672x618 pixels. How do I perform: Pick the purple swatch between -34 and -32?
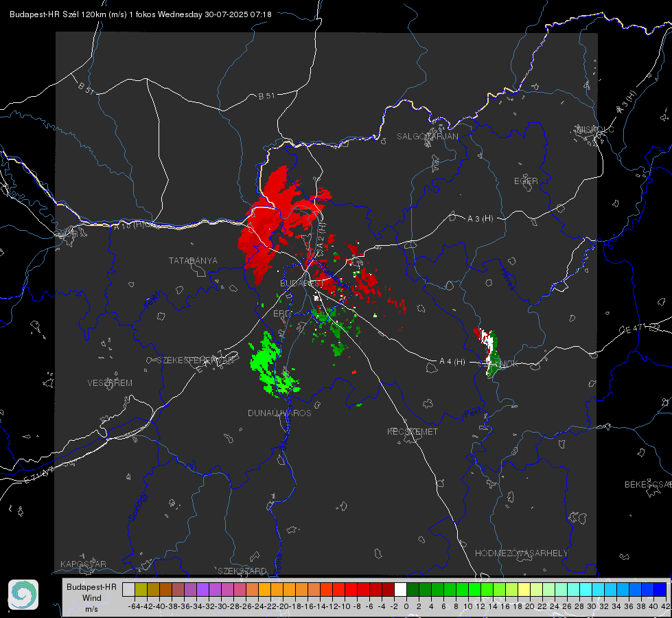(202, 589)
